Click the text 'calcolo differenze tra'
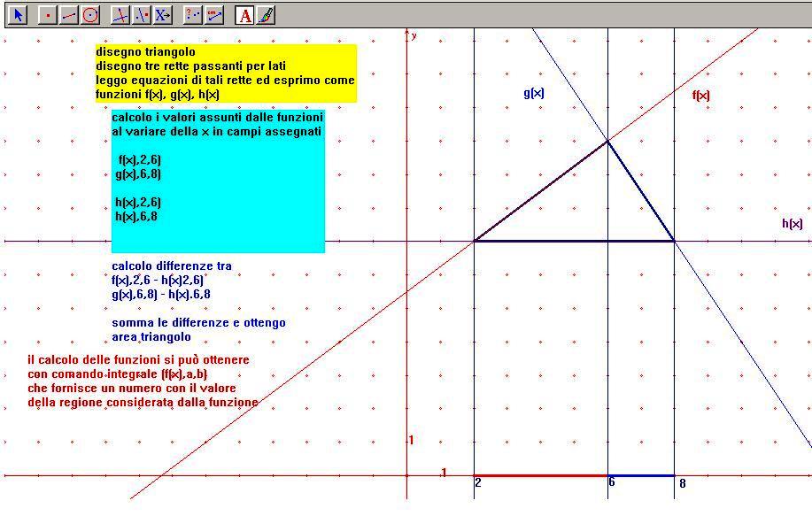812x516 pixels. pos(172,266)
